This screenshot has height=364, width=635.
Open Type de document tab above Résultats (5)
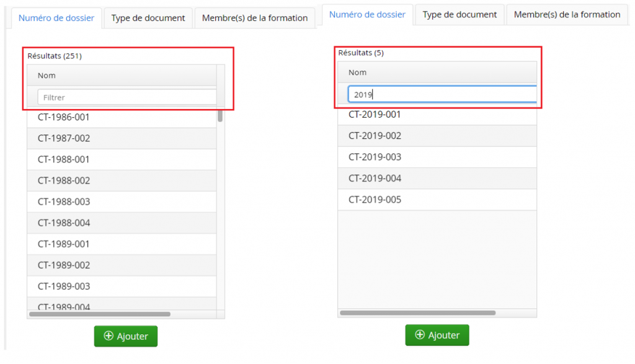(x=460, y=14)
